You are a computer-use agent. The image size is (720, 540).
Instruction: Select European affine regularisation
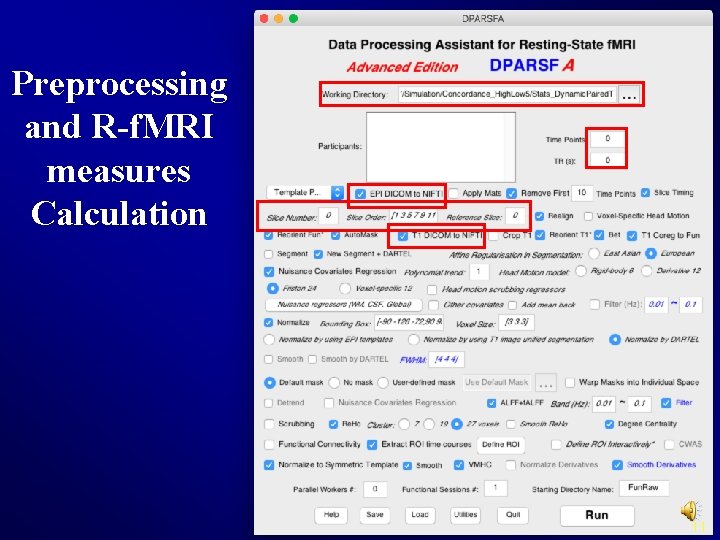[651, 253]
